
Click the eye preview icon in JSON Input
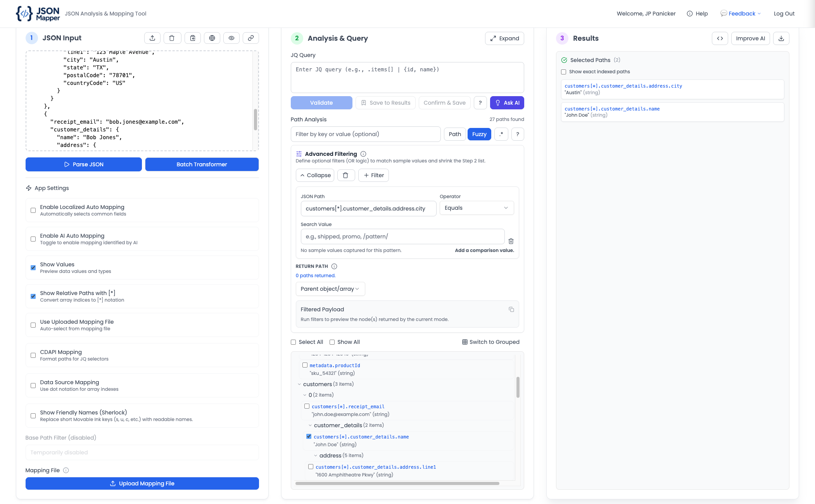pyautogui.click(x=231, y=38)
